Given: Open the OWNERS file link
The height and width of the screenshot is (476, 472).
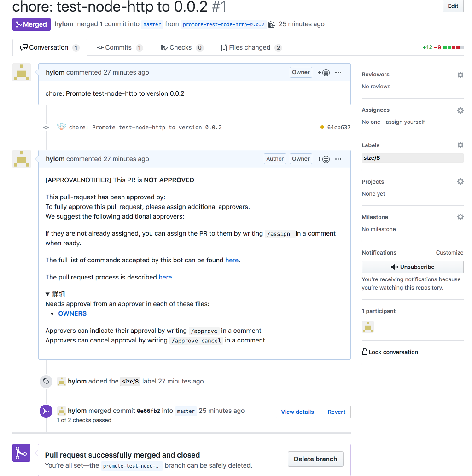Looking at the screenshot, I should point(72,313).
